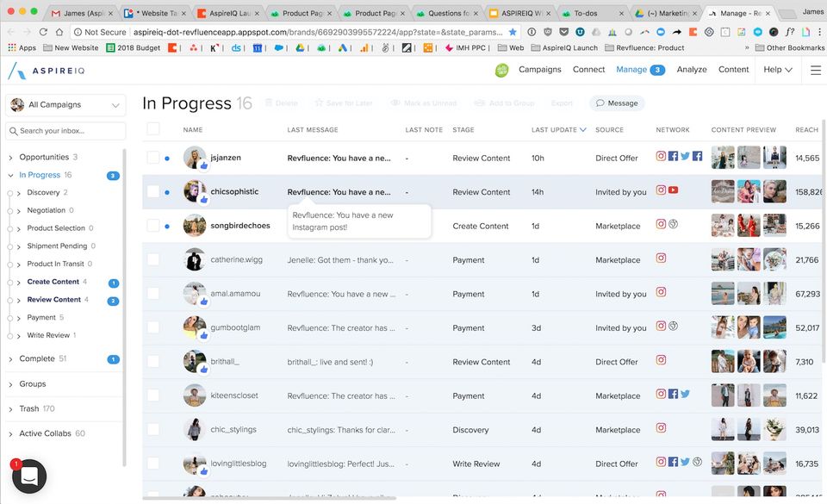Open the Analyze tab
827x504 pixels.
coord(692,70)
